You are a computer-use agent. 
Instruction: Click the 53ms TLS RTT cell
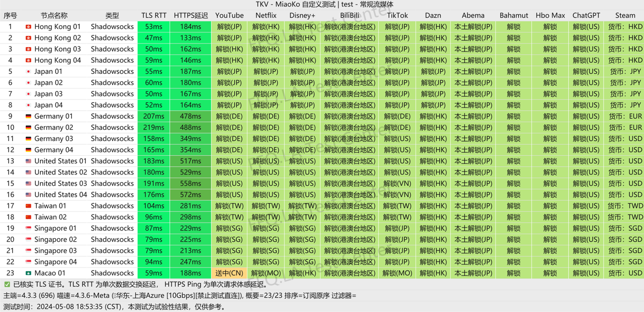click(x=154, y=27)
